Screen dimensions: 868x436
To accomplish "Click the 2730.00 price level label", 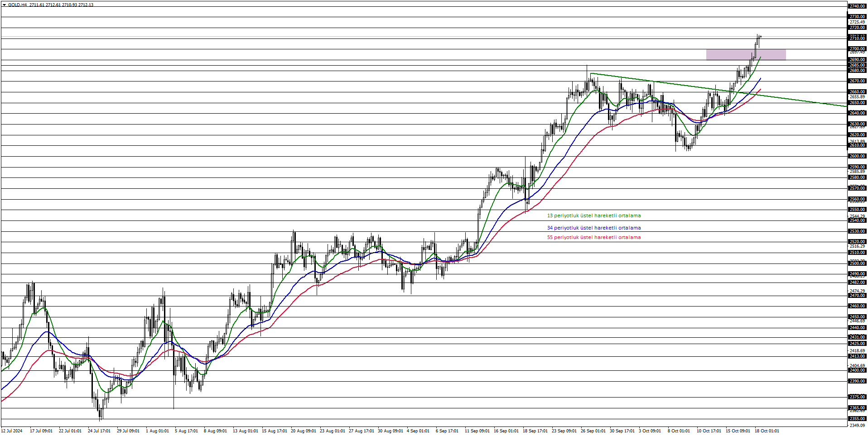I will tap(857, 17).
